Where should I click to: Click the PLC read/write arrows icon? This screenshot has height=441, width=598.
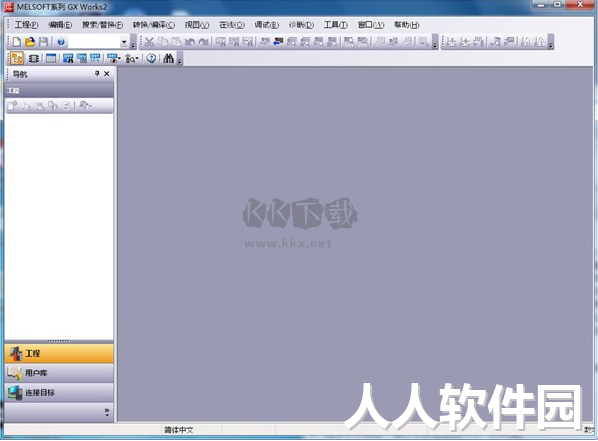point(278,41)
